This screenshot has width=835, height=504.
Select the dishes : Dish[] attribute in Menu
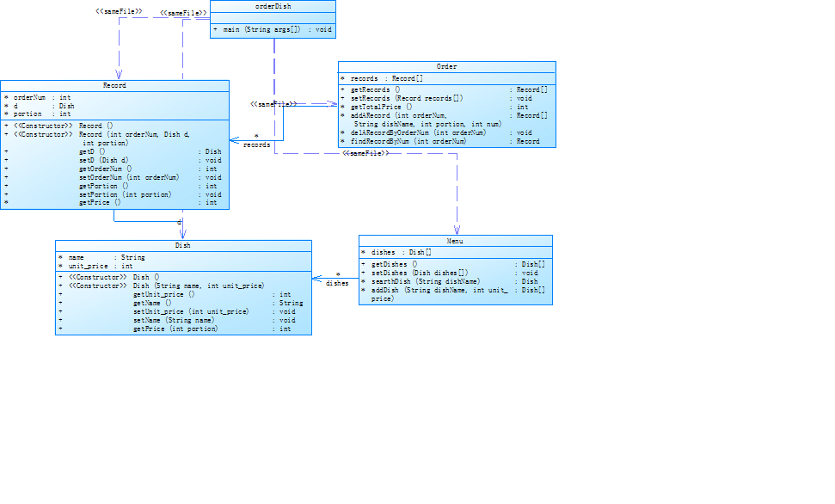(396, 253)
